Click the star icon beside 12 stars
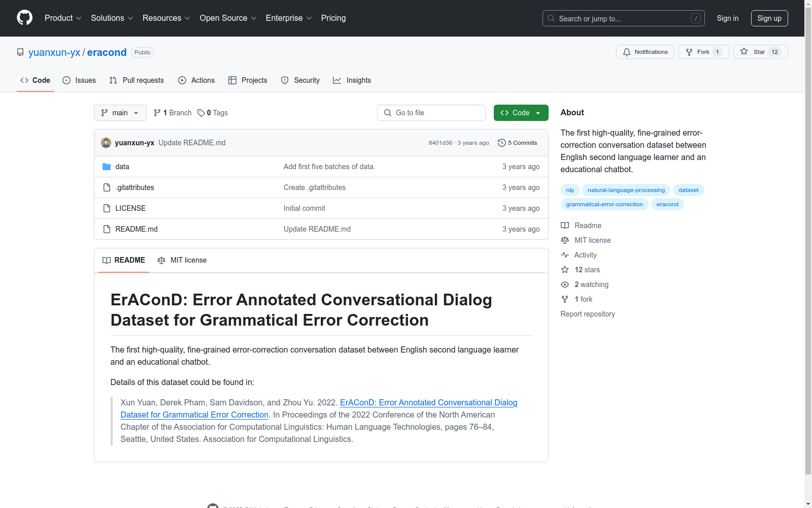812x508 pixels. [x=565, y=270]
